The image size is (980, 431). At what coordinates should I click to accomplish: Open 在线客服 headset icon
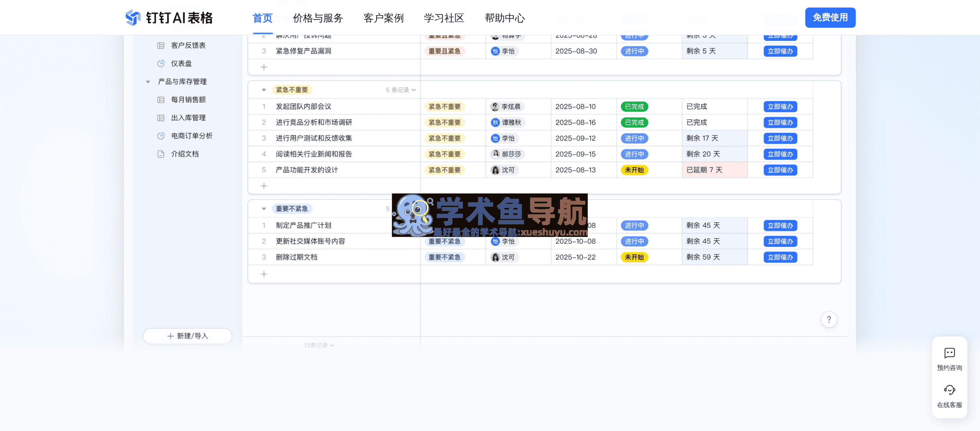pyautogui.click(x=949, y=390)
